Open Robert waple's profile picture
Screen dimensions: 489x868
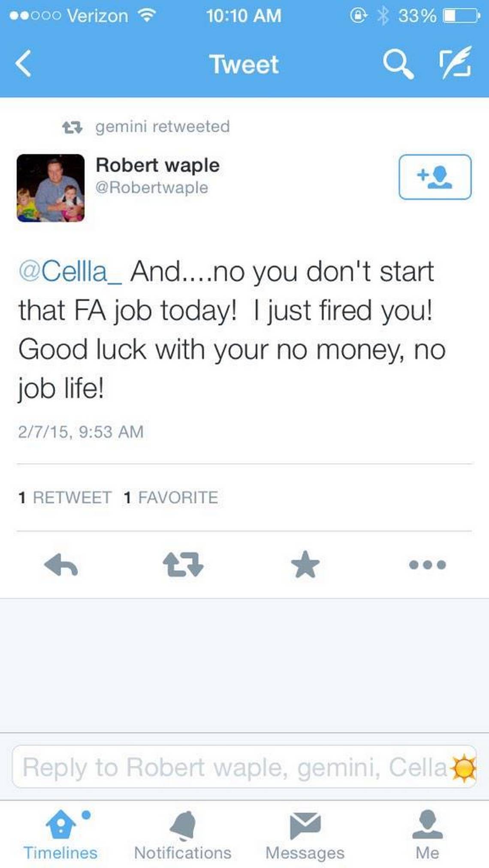coord(51,188)
